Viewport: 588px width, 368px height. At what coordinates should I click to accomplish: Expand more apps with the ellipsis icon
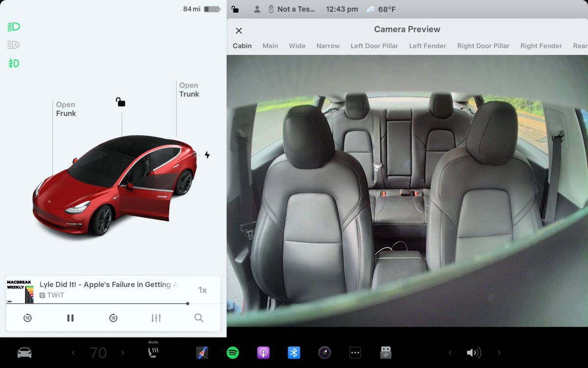(355, 352)
